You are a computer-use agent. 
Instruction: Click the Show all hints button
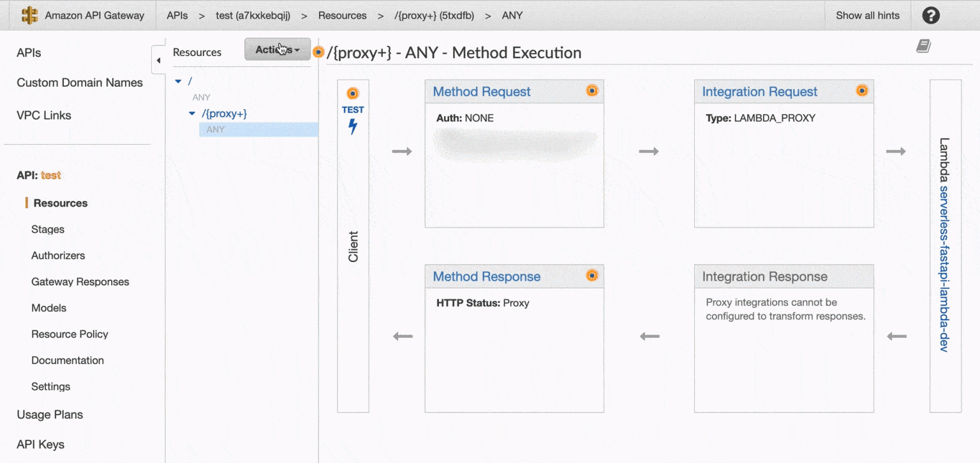click(x=868, y=15)
